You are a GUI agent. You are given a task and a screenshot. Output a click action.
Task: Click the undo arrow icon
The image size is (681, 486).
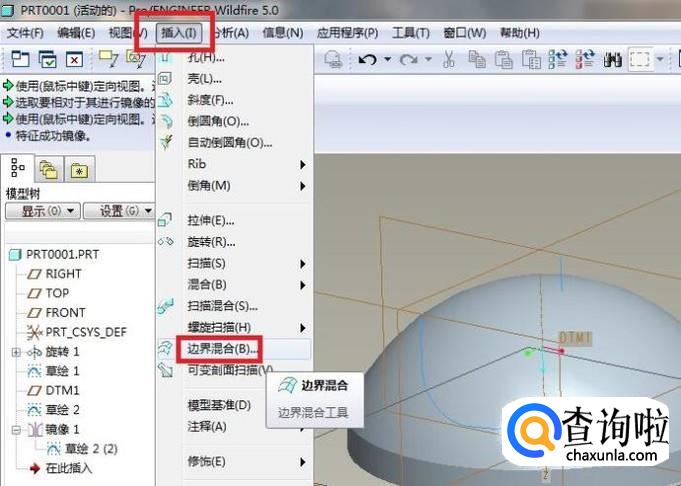(x=367, y=59)
